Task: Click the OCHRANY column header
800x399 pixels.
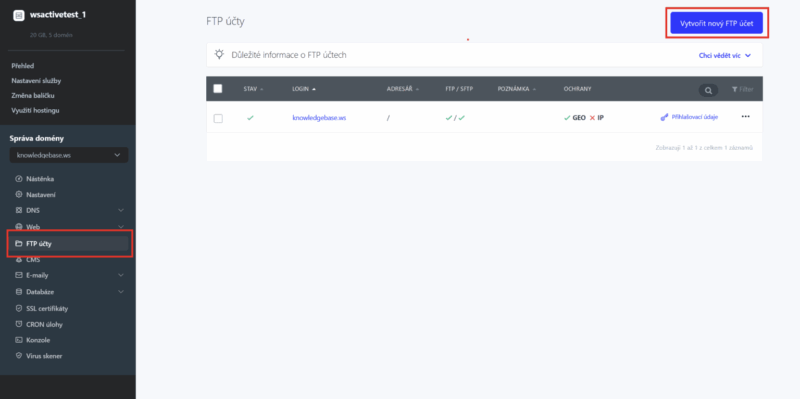Action: [x=577, y=89]
